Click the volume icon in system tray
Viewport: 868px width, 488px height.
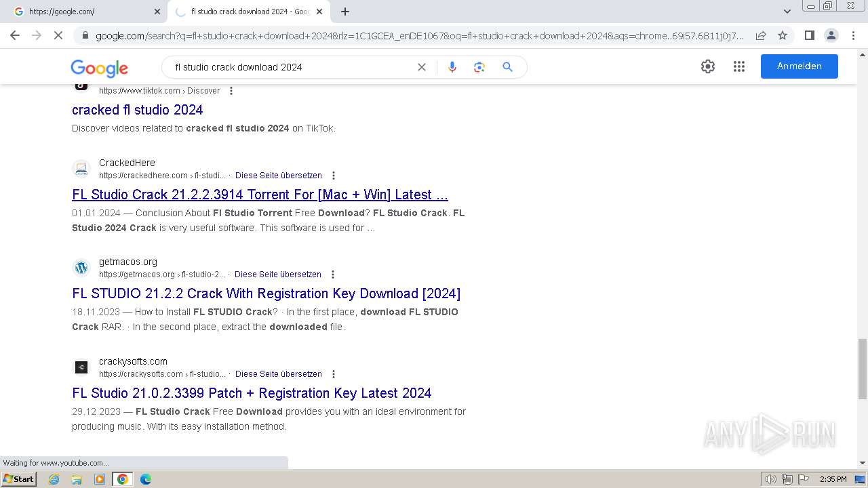coord(771,479)
